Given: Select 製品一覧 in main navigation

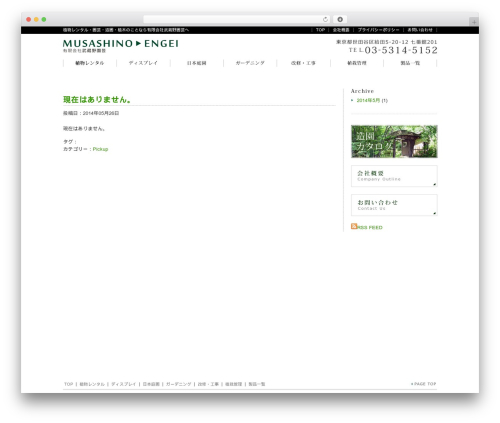Looking at the screenshot, I should click(x=410, y=63).
